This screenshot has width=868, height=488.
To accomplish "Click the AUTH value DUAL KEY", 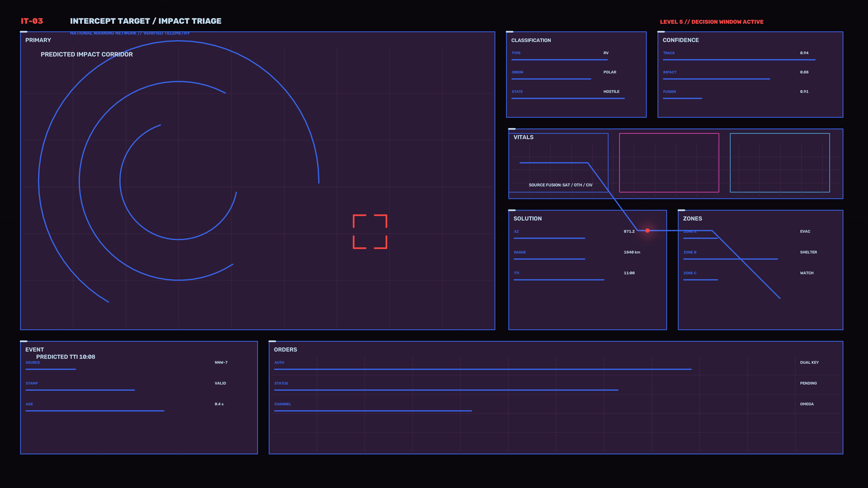I will [x=809, y=362].
